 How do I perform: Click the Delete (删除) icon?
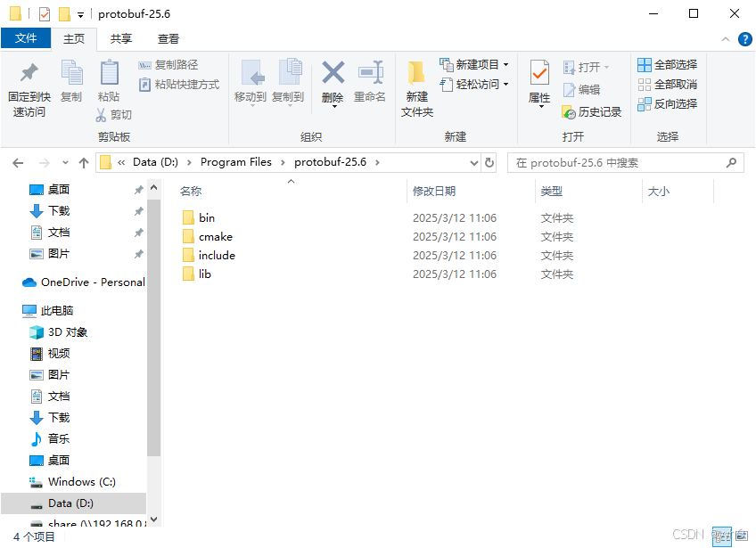point(332,79)
